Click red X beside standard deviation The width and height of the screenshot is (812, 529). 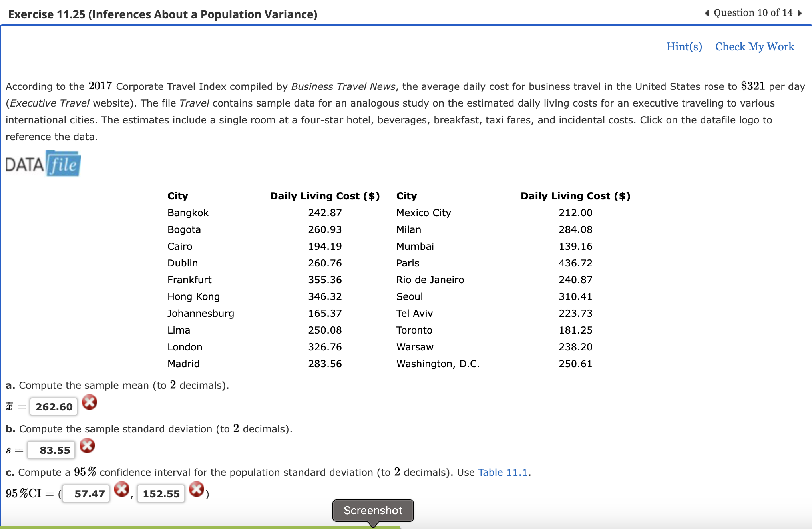tap(87, 446)
